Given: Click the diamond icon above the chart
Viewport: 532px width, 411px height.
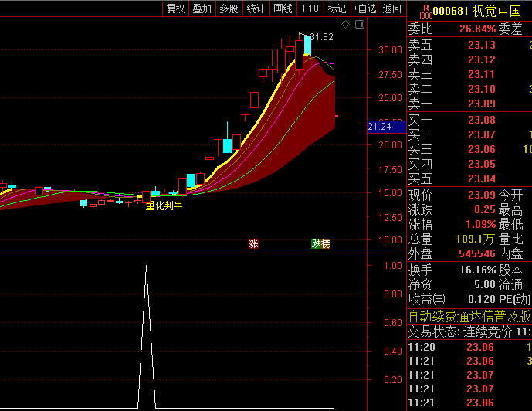Looking at the screenshot, I should [x=346, y=25].
